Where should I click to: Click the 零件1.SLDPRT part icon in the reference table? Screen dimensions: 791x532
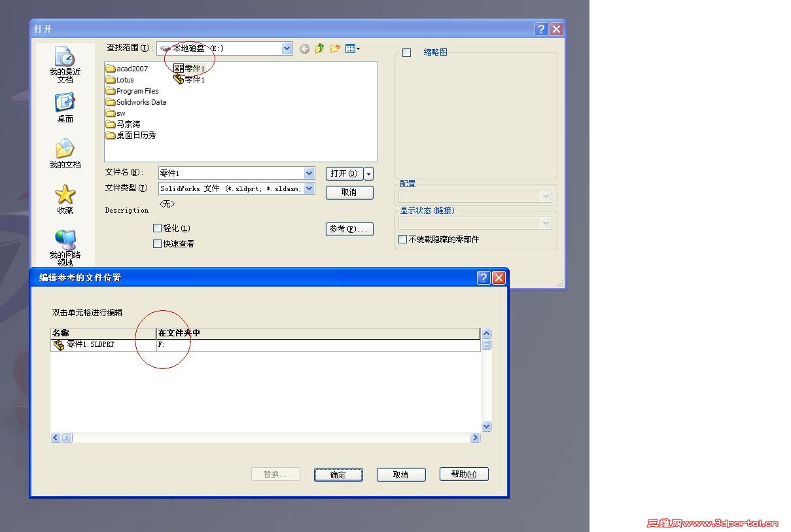(x=59, y=345)
